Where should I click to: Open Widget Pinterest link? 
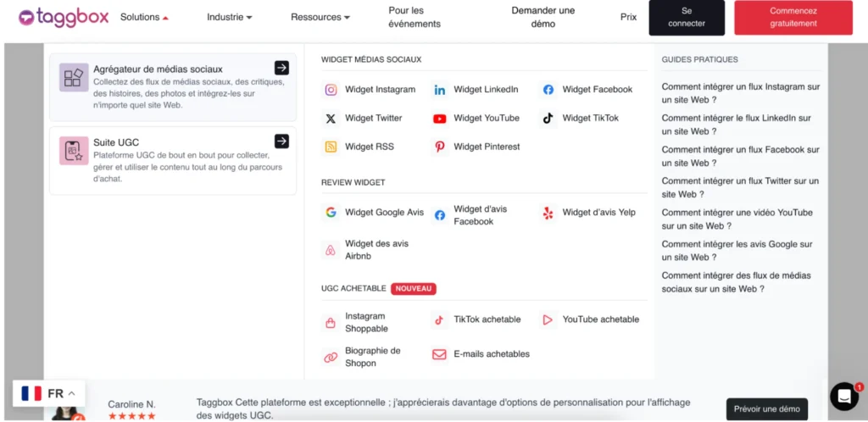[487, 147]
